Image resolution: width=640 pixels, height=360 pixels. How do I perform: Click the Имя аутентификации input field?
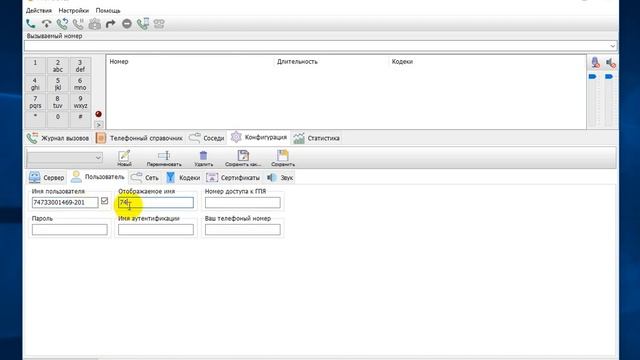point(156,230)
